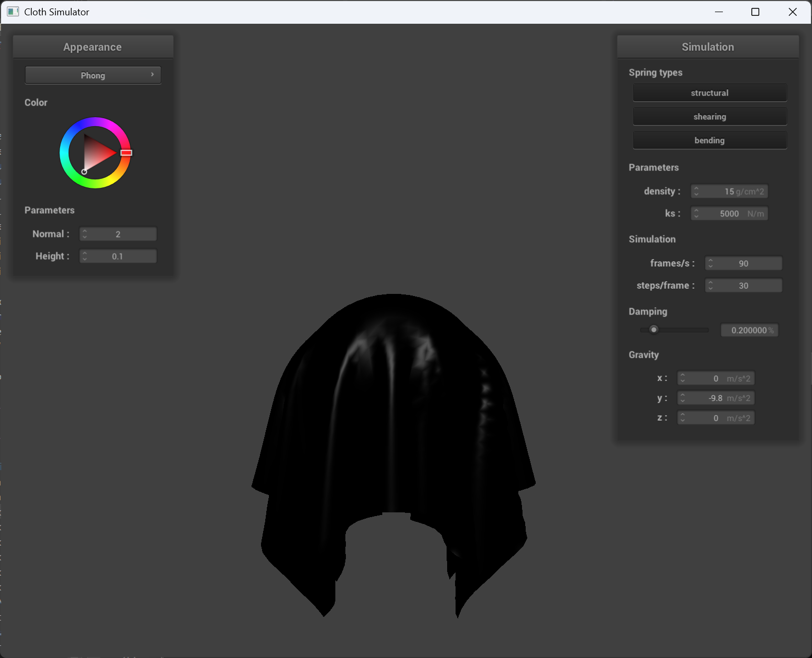The image size is (812, 658).
Task: Click the steps/frame value field
Action: (x=743, y=285)
